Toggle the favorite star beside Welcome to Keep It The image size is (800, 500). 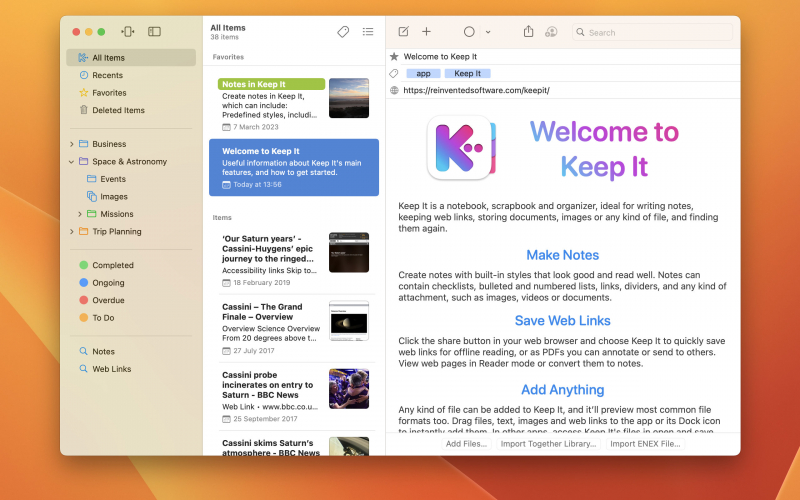tap(394, 56)
